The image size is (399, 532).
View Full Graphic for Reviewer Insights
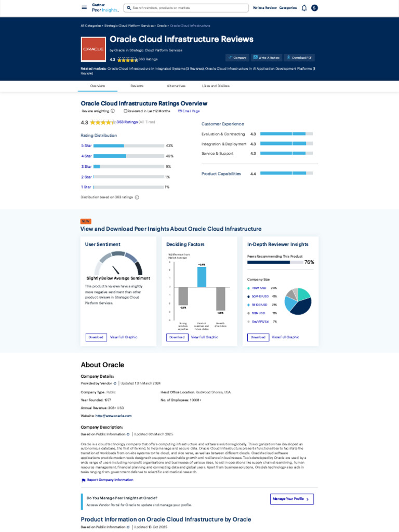pos(285,337)
